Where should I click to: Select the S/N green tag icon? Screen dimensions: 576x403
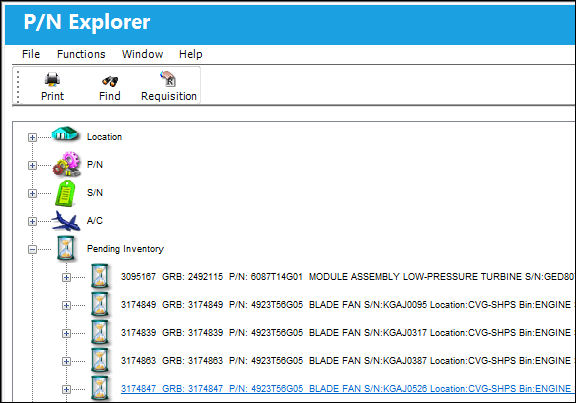point(65,193)
